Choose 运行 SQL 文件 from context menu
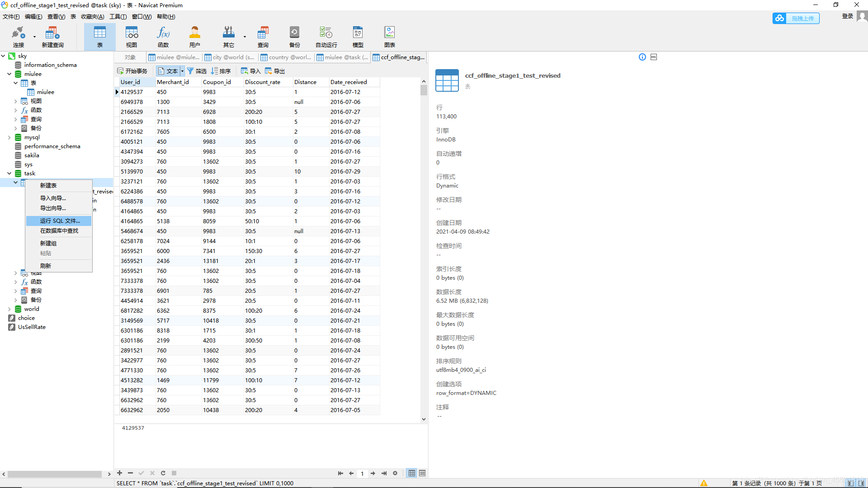 point(60,221)
